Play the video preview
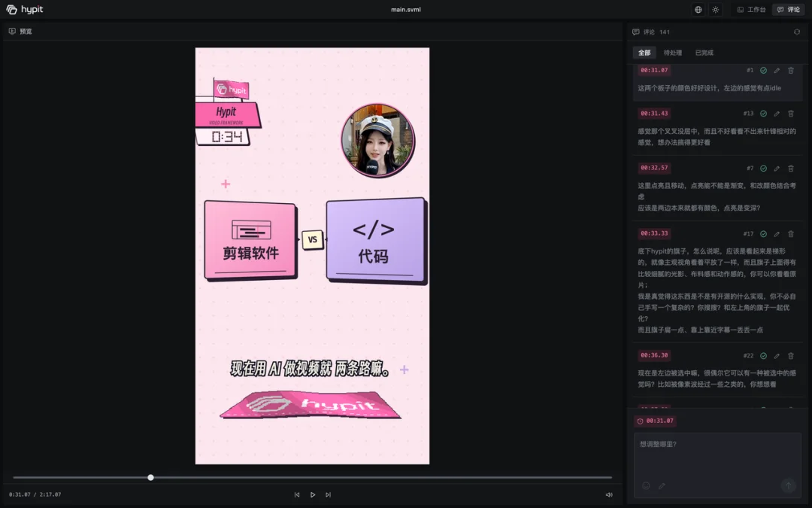 pyautogui.click(x=312, y=494)
